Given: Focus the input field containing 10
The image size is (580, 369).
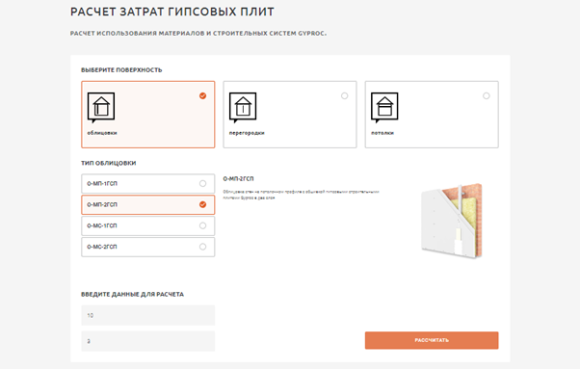Looking at the screenshot, I should coord(148,315).
